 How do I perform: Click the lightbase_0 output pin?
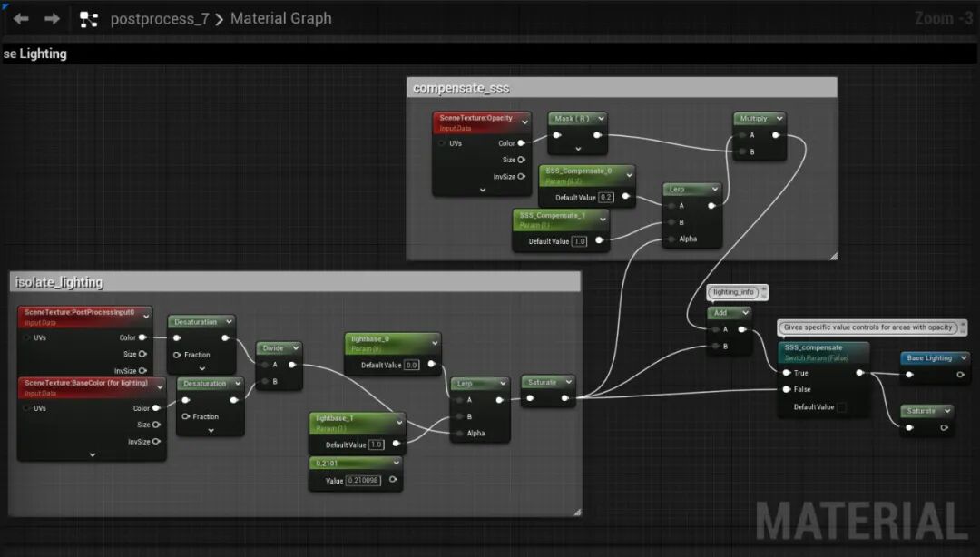431,364
